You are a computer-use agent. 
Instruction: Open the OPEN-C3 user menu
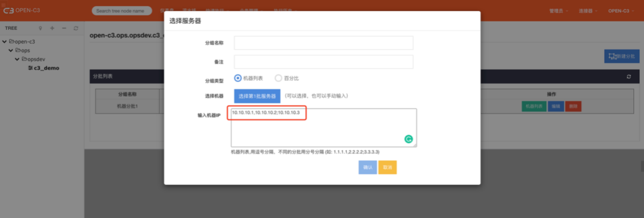tap(621, 11)
